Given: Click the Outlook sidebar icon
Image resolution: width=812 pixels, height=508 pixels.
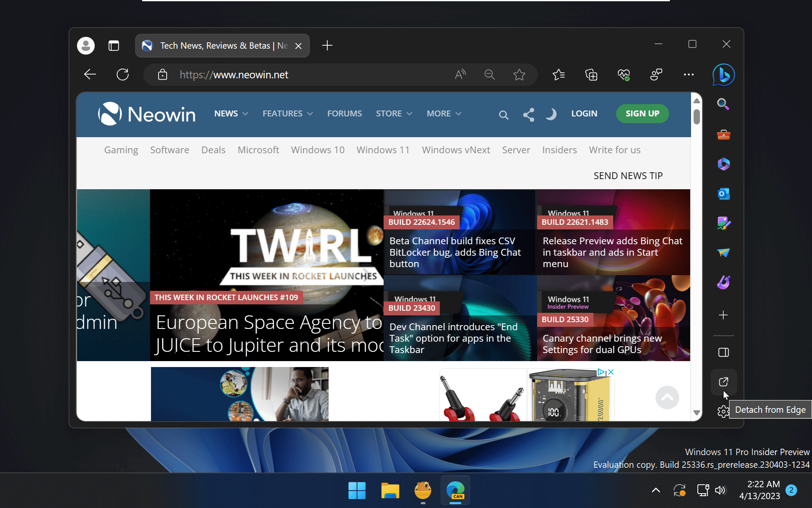Looking at the screenshot, I should (x=723, y=193).
